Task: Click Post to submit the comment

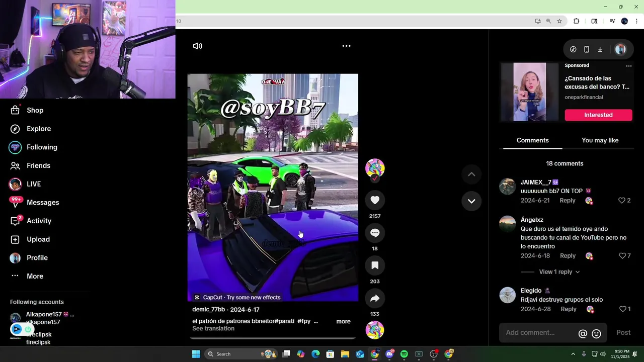Action: click(623, 333)
